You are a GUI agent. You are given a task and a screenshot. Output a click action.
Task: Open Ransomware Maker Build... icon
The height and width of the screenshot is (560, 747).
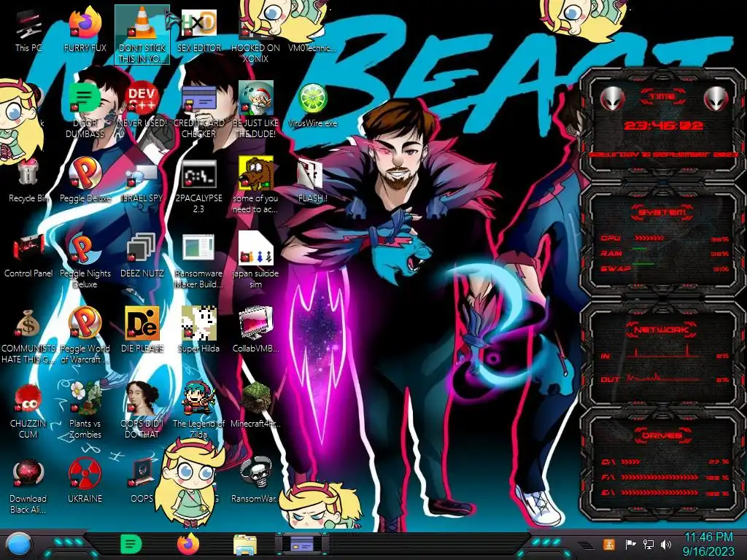tap(199, 261)
